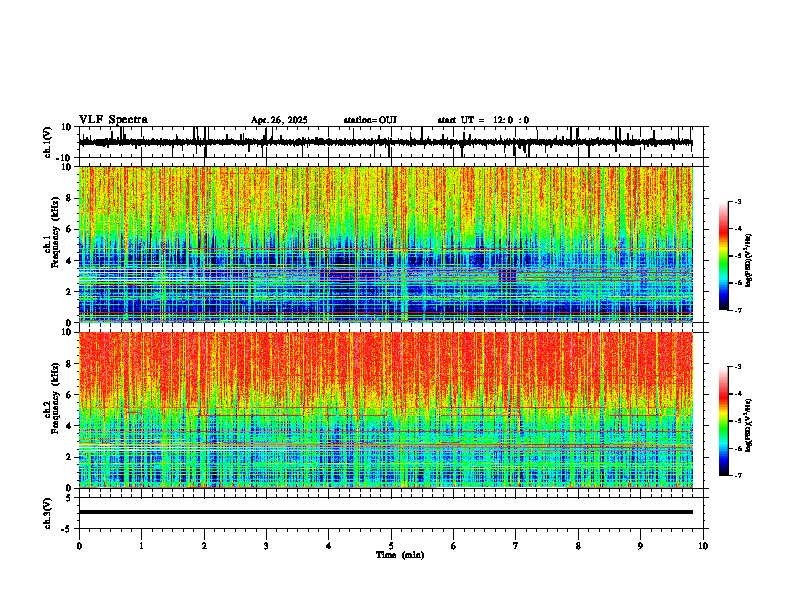
Task: Click the ch.3(V) axis label
Action: (x=48, y=513)
